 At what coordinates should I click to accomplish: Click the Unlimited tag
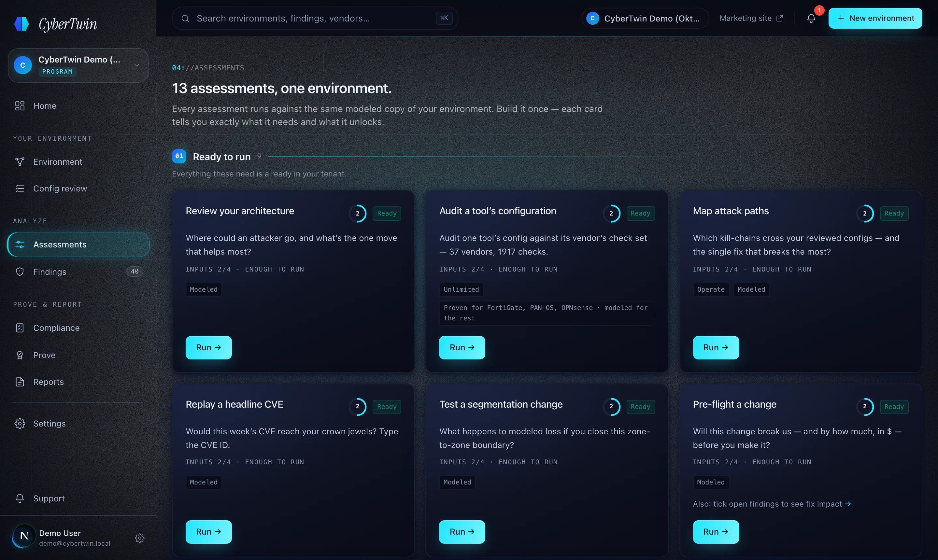[x=461, y=289]
